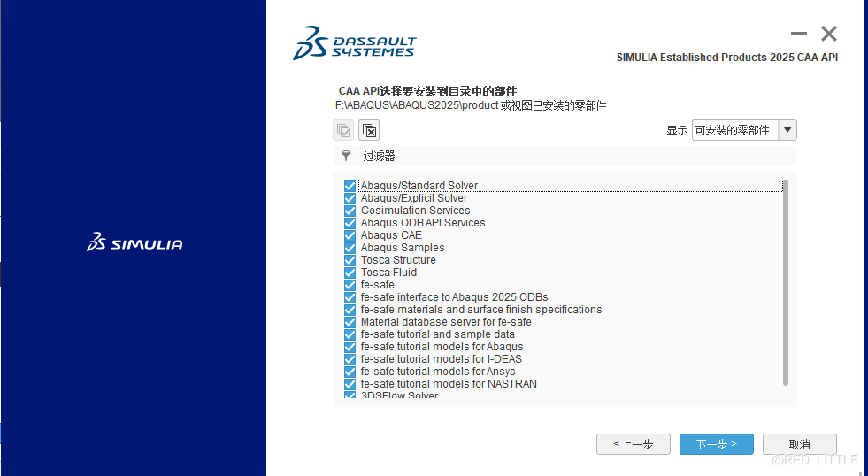Close the installer window
Image resolution: width=868 pixels, height=476 pixels.
click(829, 34)
